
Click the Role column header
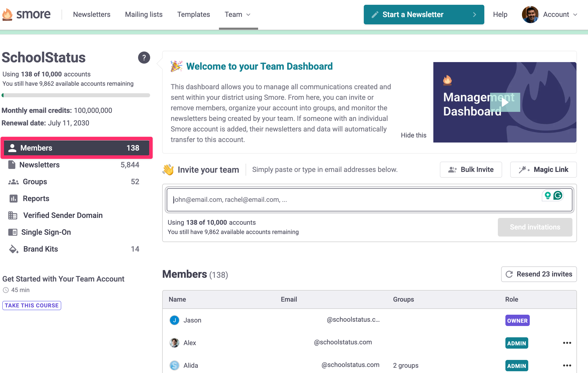click(511, 299)
